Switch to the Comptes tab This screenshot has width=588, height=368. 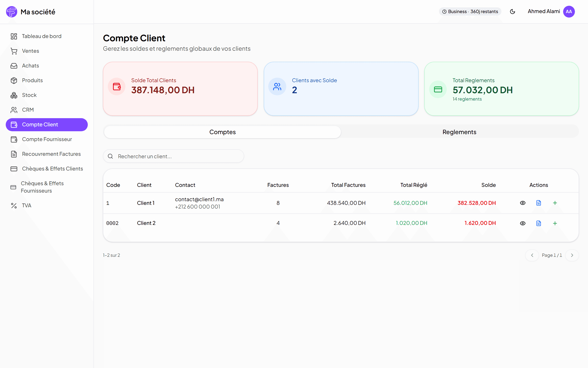click(x=222, y=132)
